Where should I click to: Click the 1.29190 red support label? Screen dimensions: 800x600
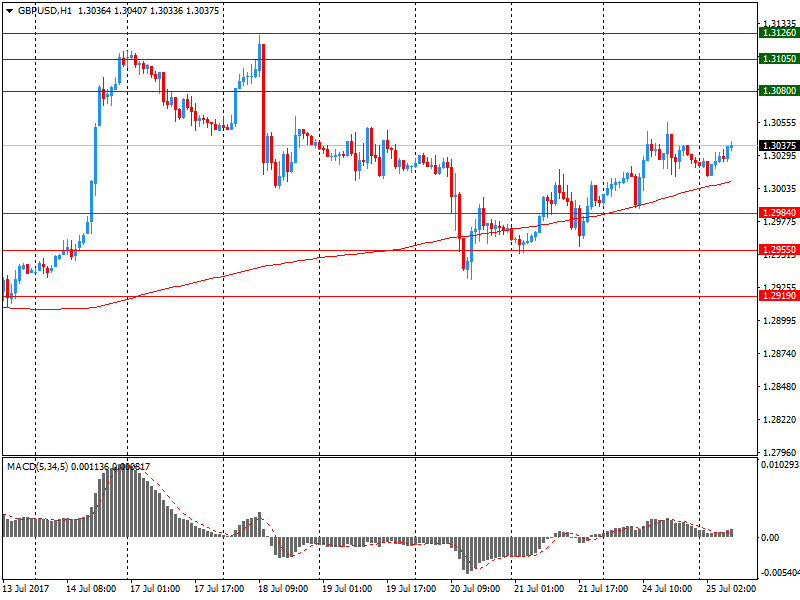779,296
